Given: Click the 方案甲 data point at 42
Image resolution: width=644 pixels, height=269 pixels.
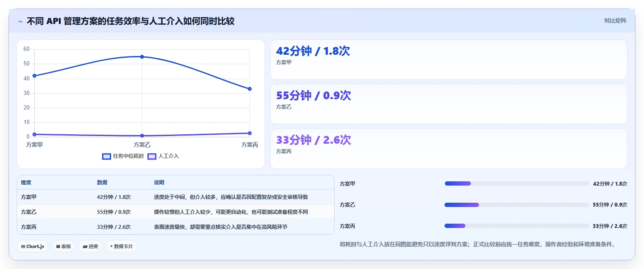Looking at the screenshot, I should click(34, 76).
